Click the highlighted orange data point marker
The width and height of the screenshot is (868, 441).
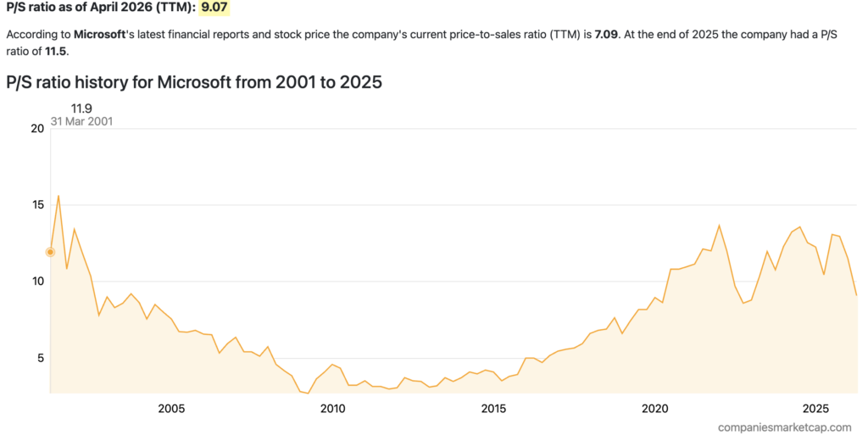(x=50, y=252)
